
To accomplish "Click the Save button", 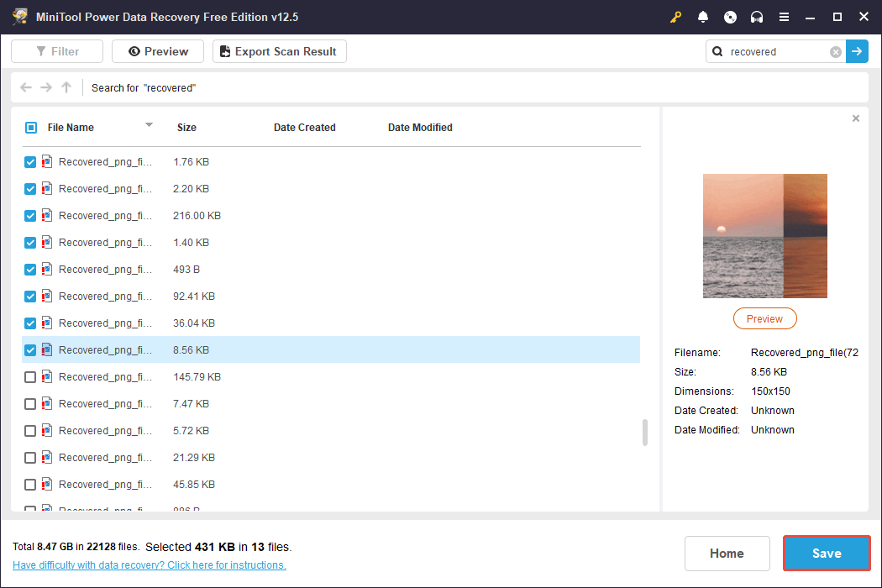I will tap(827, 554).
